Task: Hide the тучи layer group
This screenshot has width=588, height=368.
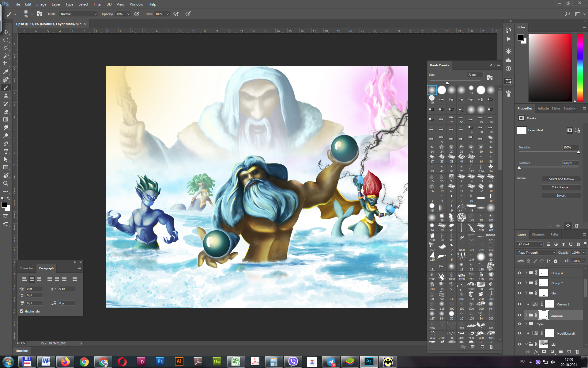Action: coord(519,324)
